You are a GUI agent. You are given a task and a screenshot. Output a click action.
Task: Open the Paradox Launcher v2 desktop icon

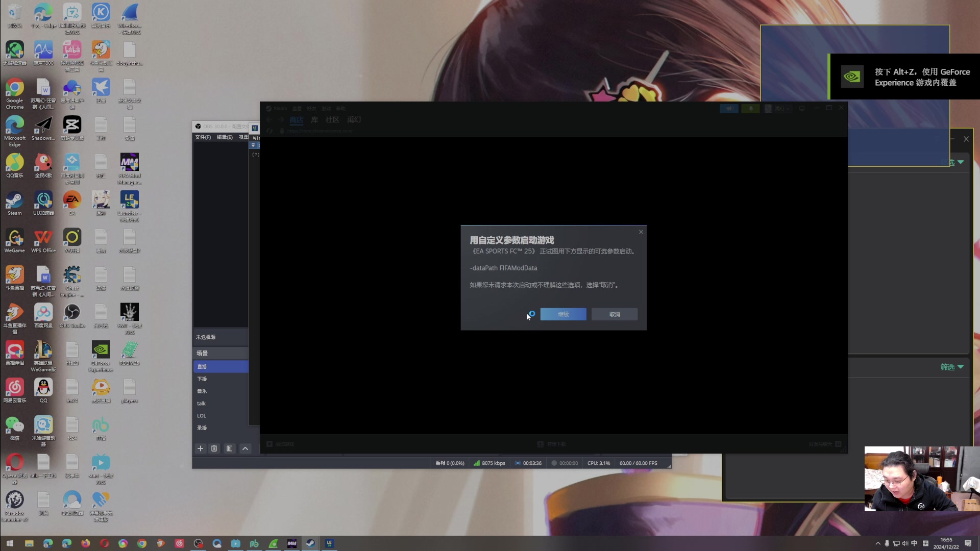[x=14, y=507]
